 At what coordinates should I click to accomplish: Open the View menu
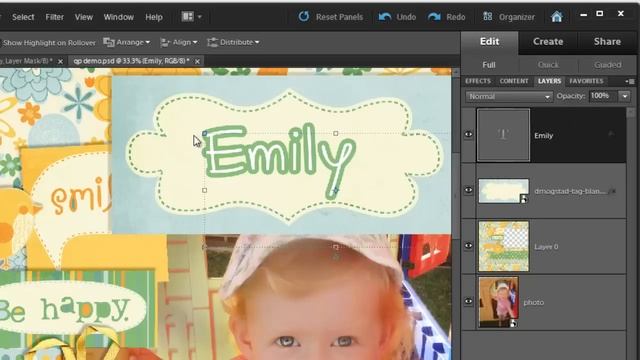(83, 17)
